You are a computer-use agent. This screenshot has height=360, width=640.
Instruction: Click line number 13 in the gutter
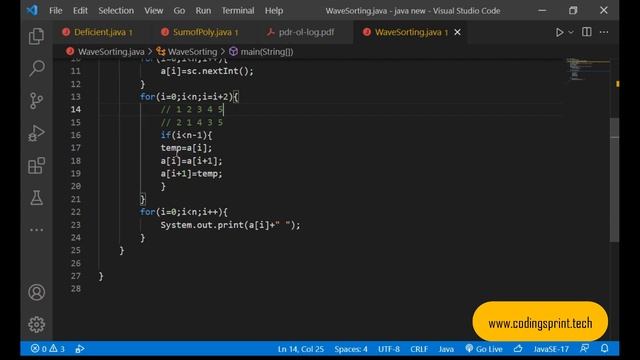[76, 97]
